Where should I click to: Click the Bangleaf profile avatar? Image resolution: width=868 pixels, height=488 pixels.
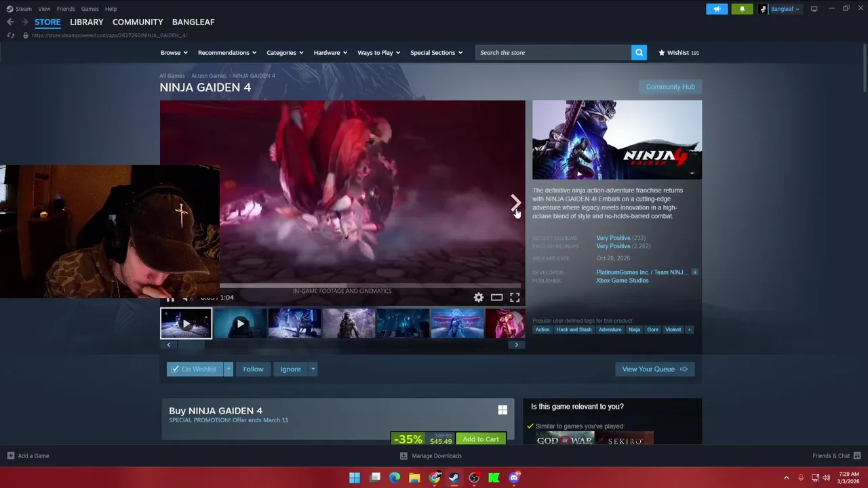pos(763,9)
